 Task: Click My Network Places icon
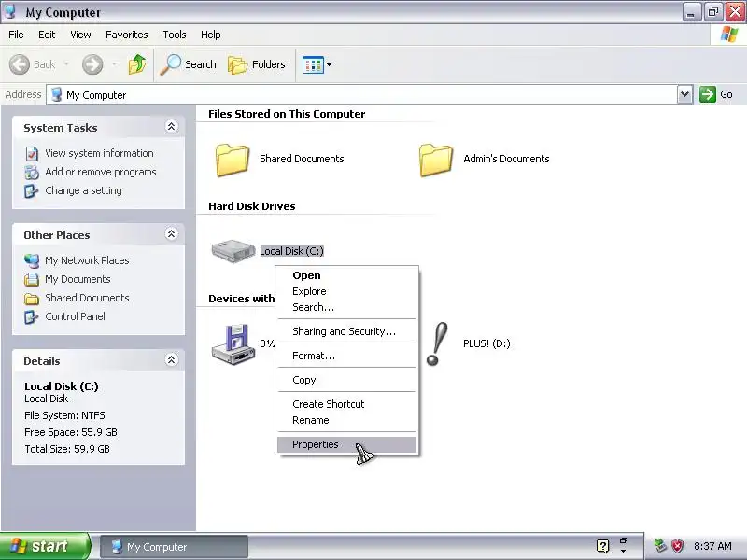[x=32, y=260]
